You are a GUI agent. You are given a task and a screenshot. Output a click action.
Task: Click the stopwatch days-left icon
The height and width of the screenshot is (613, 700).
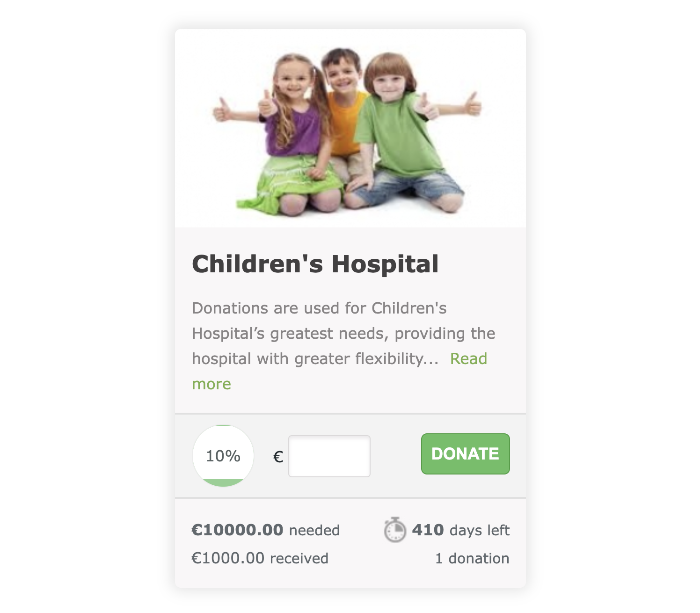tap(395, 530)
